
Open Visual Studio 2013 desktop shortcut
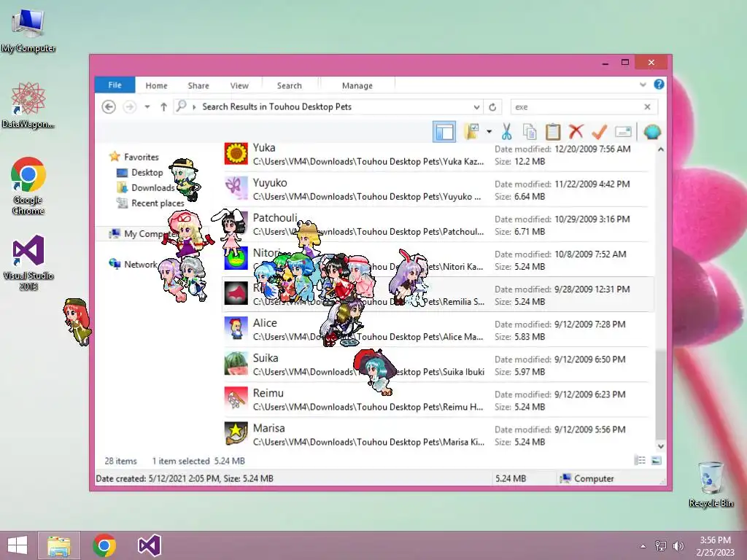point(28,262)
